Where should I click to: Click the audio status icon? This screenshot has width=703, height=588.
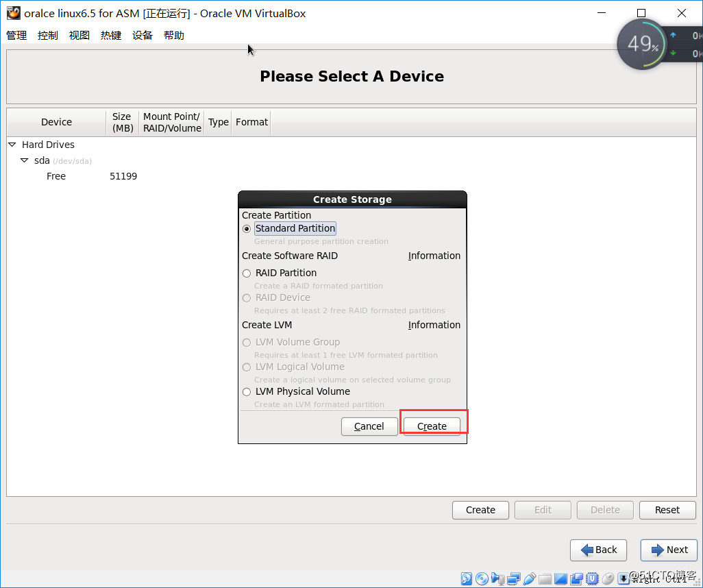(497, 578)
